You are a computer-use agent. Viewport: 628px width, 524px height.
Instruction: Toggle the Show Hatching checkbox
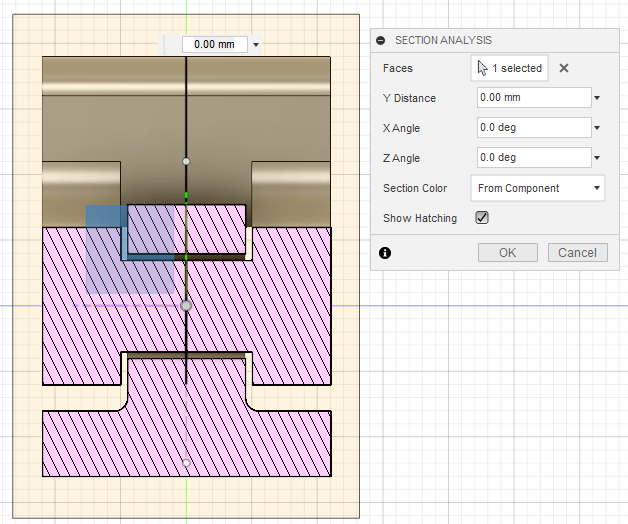(482, 218)
